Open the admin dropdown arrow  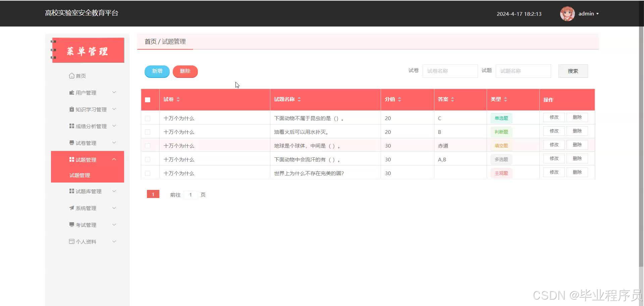(597, 14)
